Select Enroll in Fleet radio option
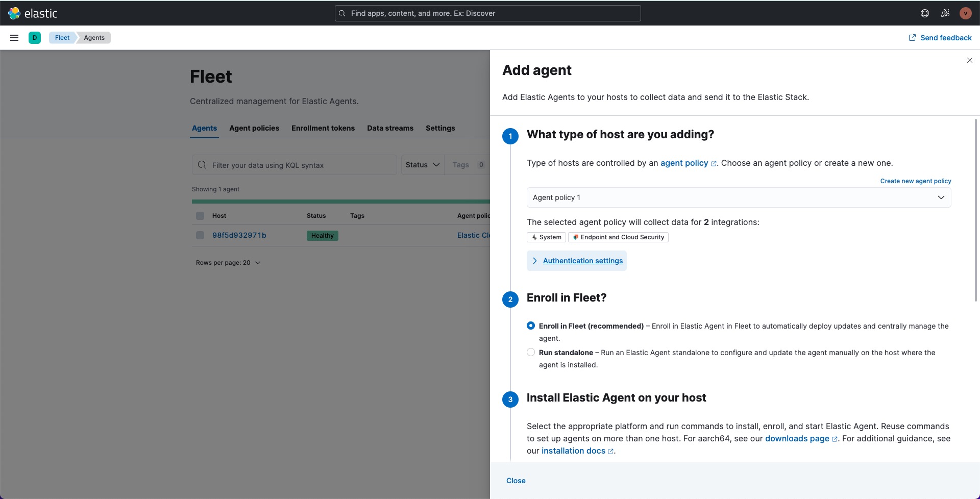 pos(531,326)
